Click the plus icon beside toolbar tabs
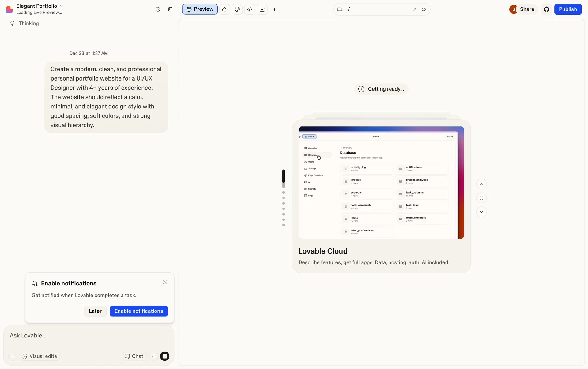The image size is (588, 369). (274, 9)
